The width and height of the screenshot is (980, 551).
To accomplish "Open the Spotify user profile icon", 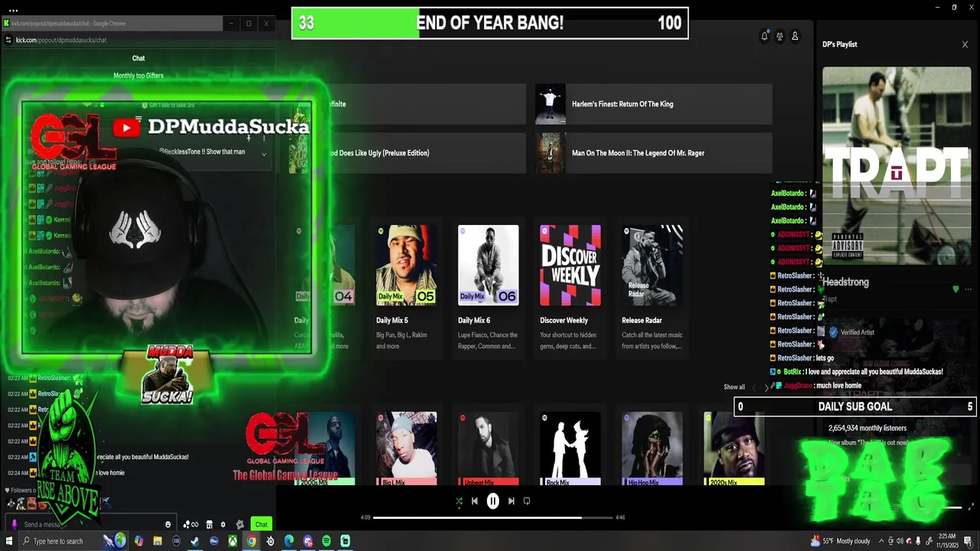I will tap(795, 36).
